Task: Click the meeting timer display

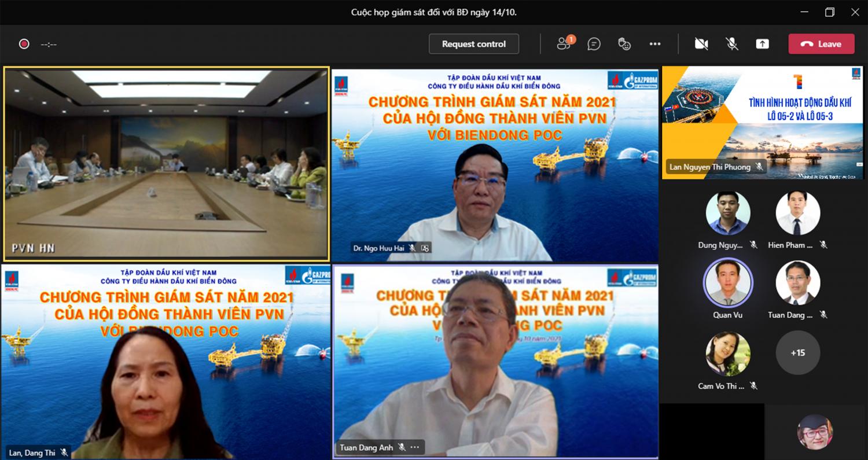Action: tap(49, 44)
